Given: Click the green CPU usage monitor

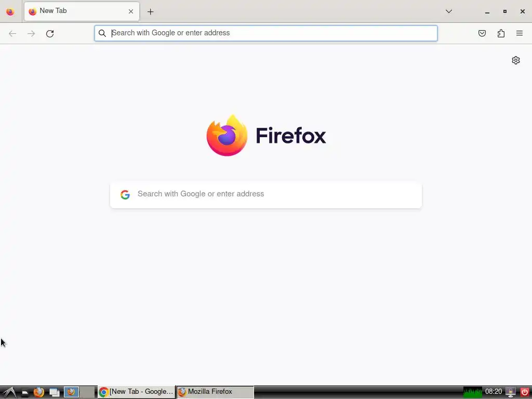Looking at the screenshot, I should tap(472, 392).
